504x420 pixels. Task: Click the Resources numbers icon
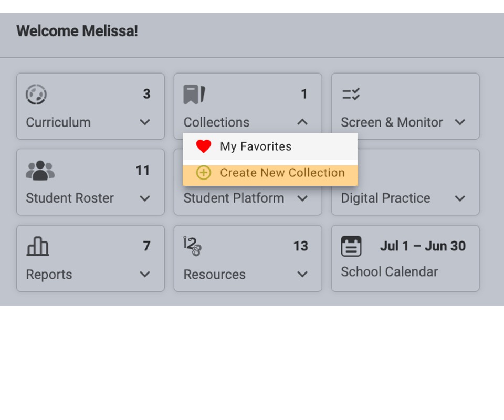point(192,246)
